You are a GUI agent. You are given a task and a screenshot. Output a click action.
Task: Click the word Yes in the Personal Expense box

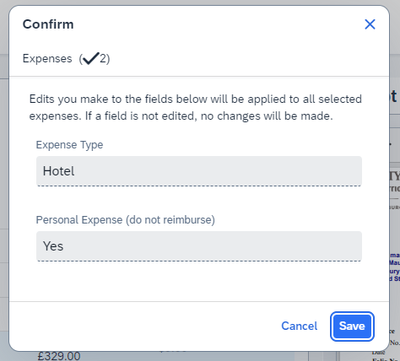coord(53,246)
